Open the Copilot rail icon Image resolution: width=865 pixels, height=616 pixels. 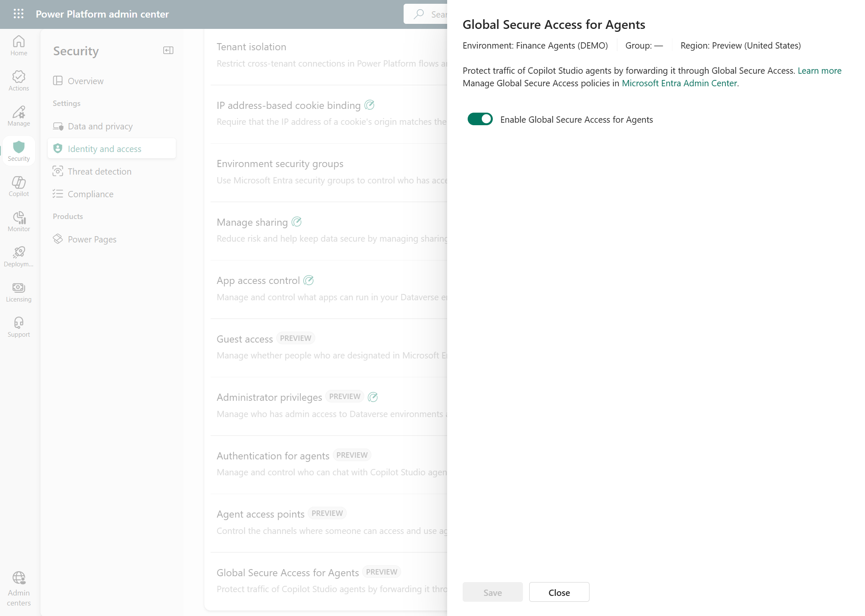click(19, 186)
